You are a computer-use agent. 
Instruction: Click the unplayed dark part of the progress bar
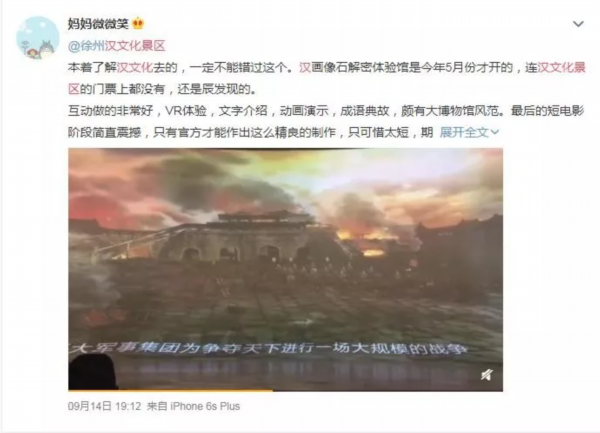(x=388, y=390)
